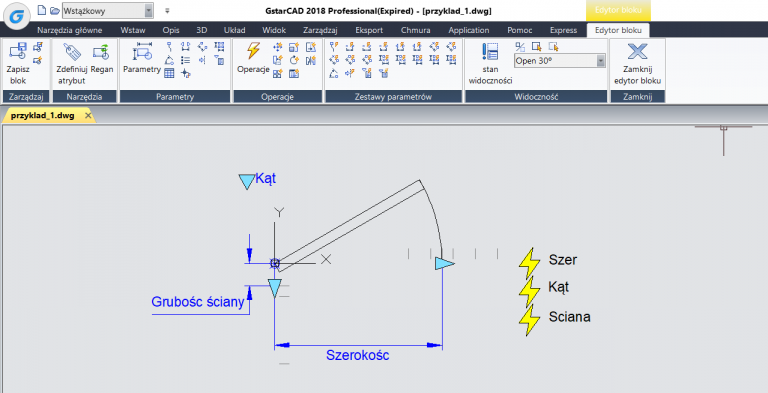Click the make invisible icon
Screen dimensions: 768x393
coord(553,47)
